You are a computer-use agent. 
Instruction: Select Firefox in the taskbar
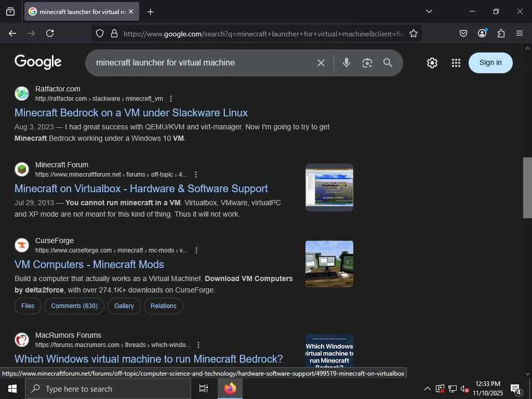pyautogui.click(x=230, y=389)
